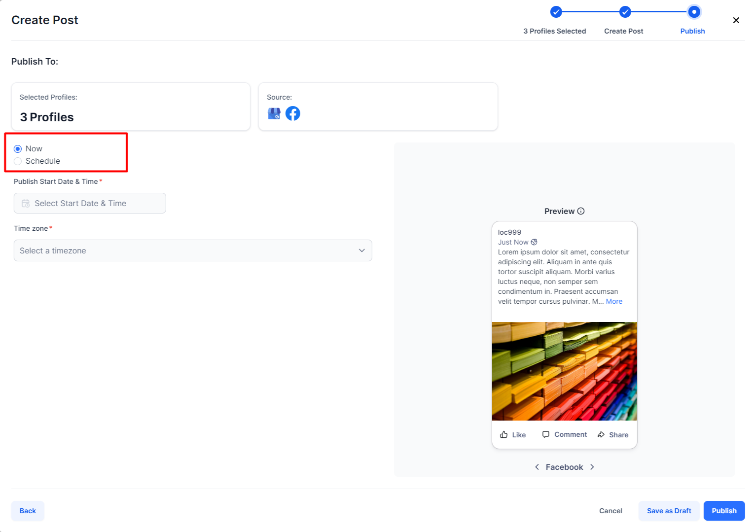Click the Facebook source icon
Viewport: 756px width, 532px height.
(x=293, y=113)
